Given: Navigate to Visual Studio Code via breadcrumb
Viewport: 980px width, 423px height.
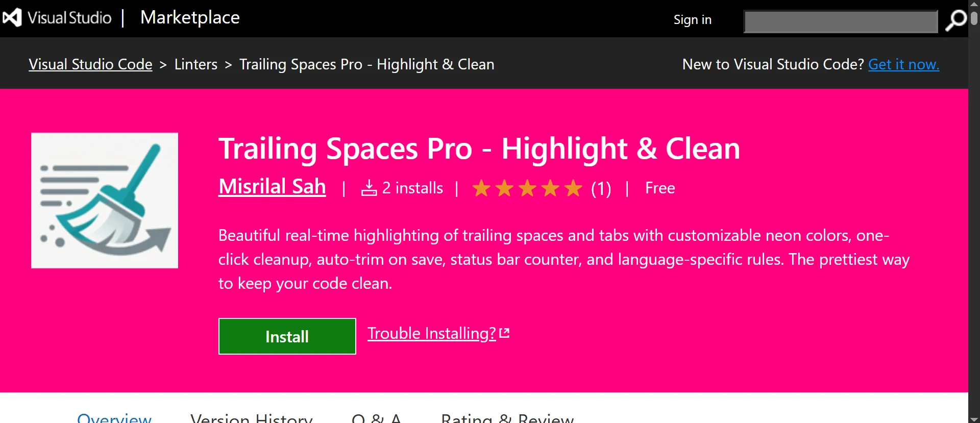Looking at the screenshot, I should coord(90,64).
